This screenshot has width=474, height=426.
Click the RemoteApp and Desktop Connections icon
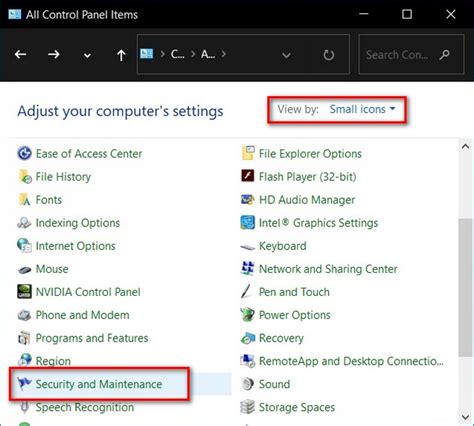[248, 361]
